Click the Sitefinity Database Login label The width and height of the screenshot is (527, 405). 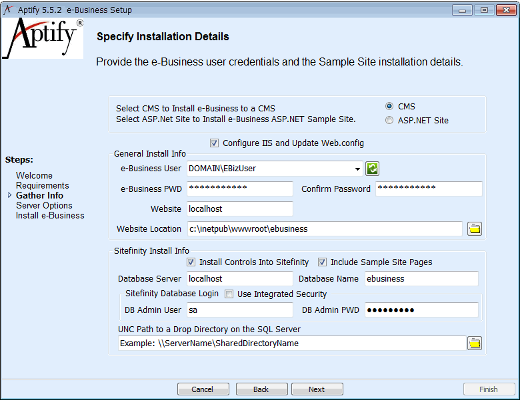coord(172,293)
